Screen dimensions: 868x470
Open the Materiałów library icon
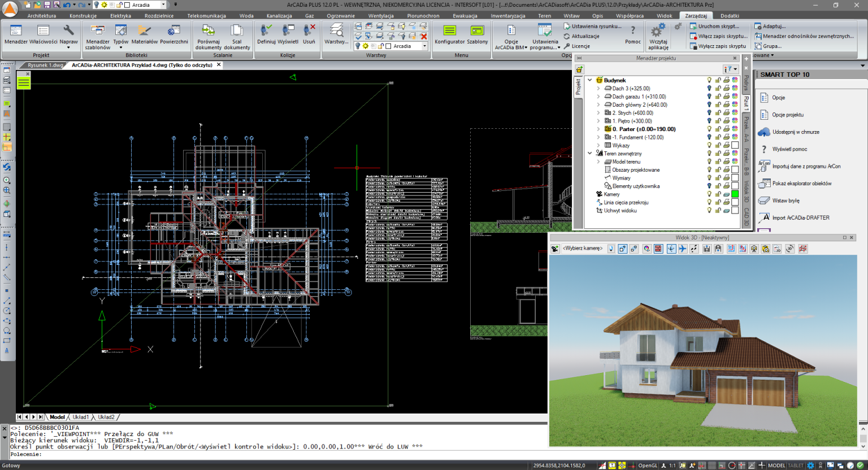coord(144,31)
